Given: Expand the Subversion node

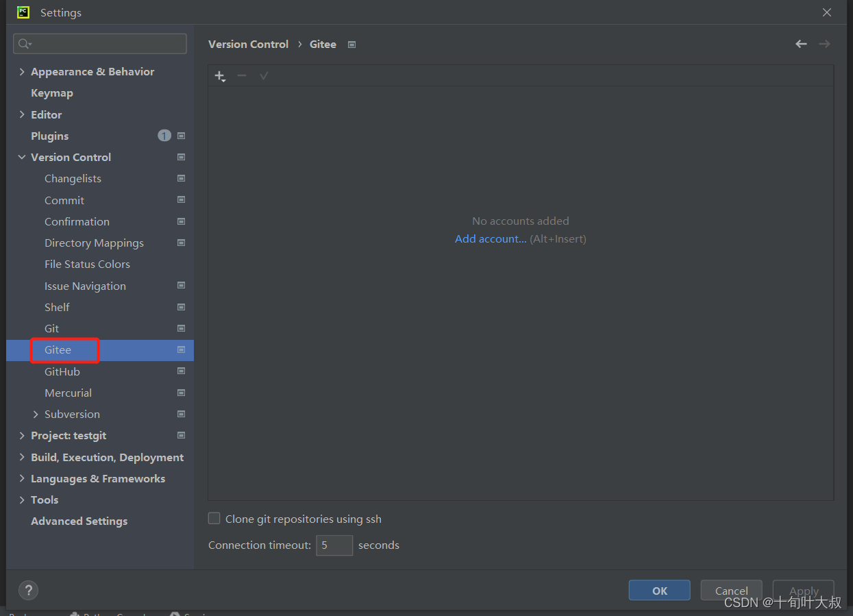Looking at the screenshot, I should coord(36,414).
